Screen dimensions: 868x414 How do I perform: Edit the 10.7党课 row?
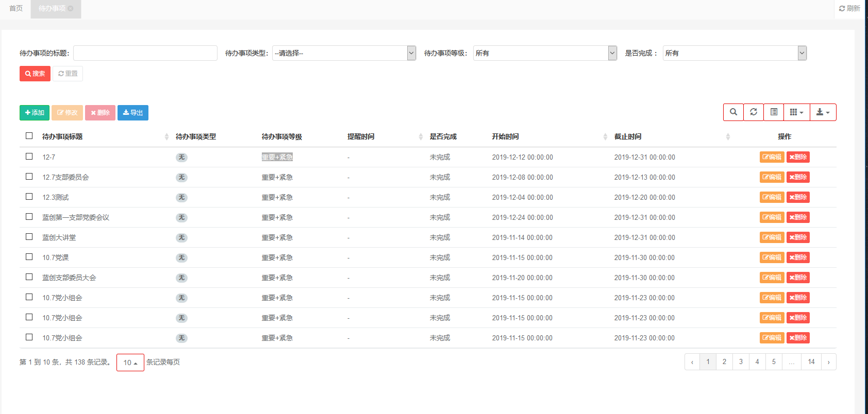coord(772,257)
